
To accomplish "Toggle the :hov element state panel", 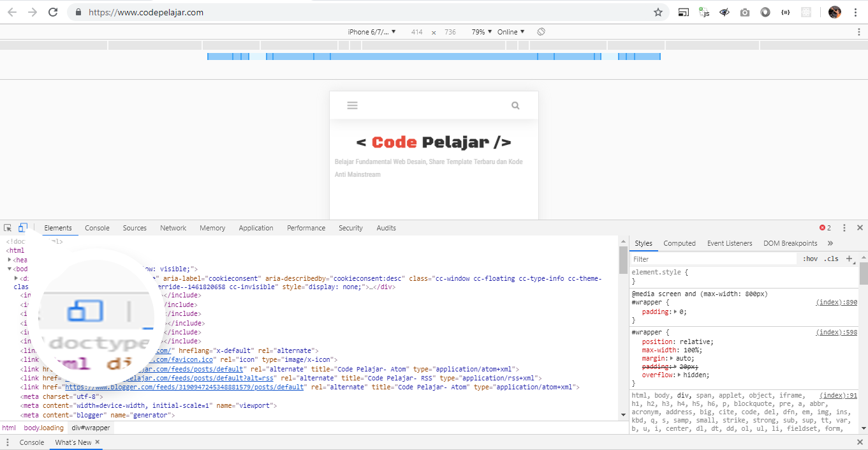I will coord(810,259).
